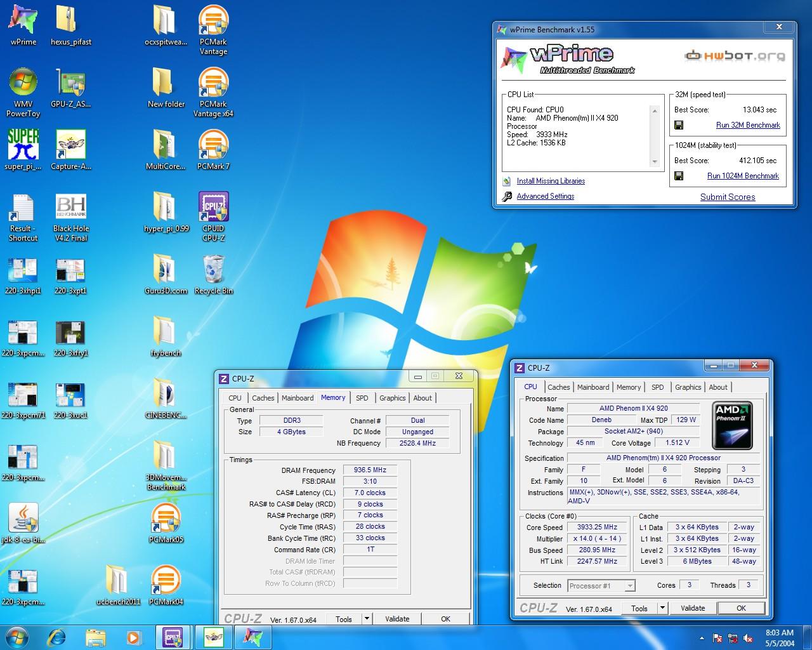Open the GPU-Z_AS desktop icon
The width and height of the screenshot is (812, 650).
coord(71,88)
